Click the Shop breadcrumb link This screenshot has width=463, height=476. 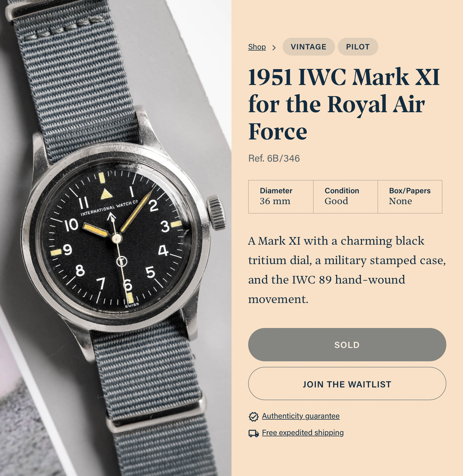257,47
